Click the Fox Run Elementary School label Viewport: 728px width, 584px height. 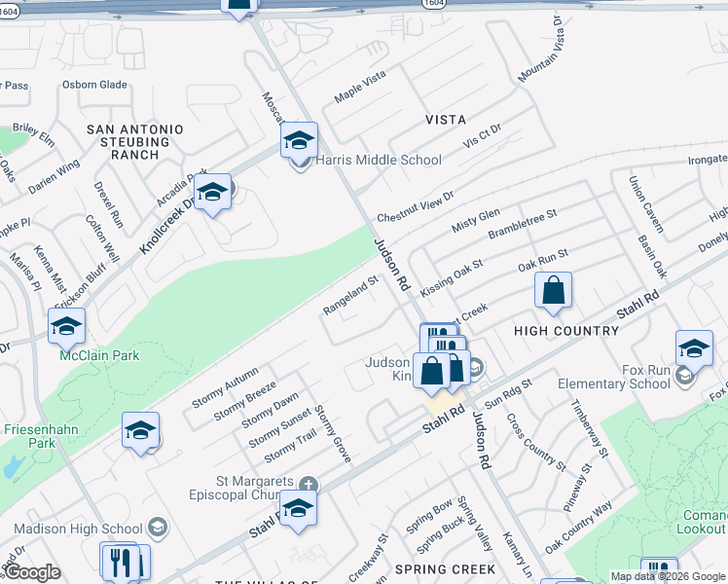[x=614, y=377]
